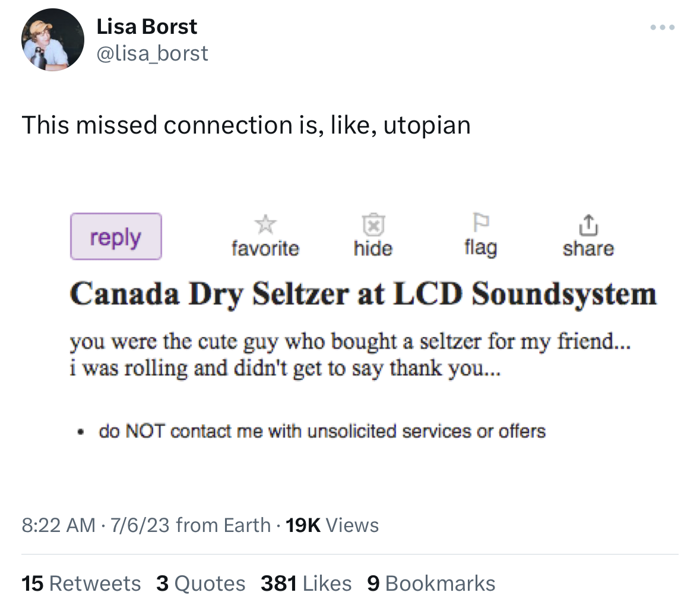Click the Canada Dry Seltzer post title
Image resolution: width=700 pixels, height=605 pixels.
tap(363, 294)
